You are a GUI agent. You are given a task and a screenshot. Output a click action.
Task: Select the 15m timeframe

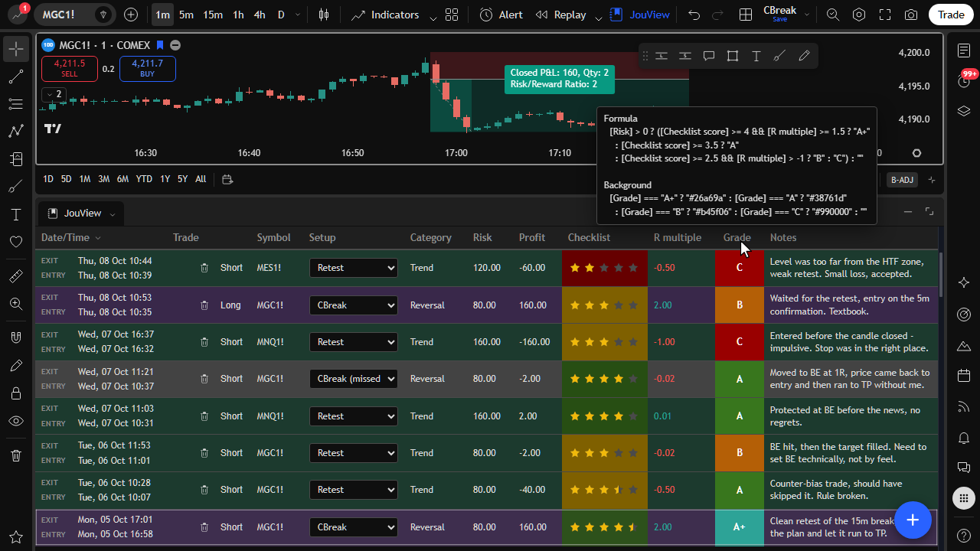(x=213, y=15)
